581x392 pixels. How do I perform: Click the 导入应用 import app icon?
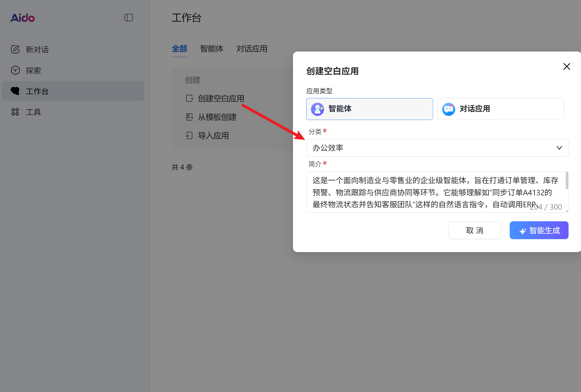pos(190,135)
